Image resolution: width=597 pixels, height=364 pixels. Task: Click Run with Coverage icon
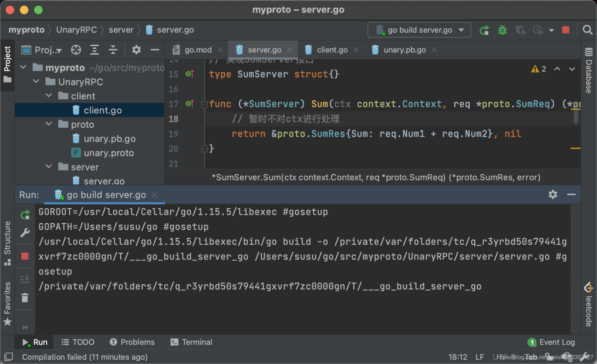point(521,30)
